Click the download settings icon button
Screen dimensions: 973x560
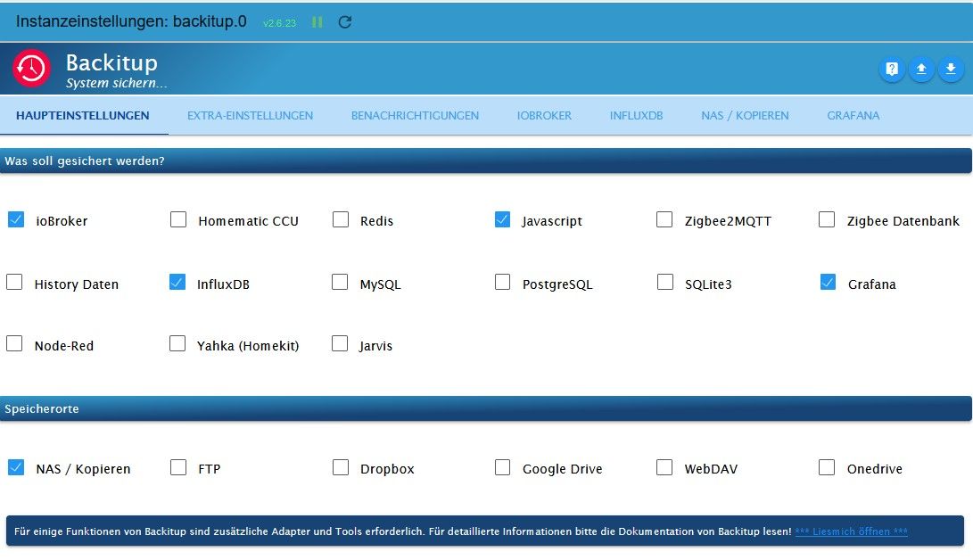951,69
